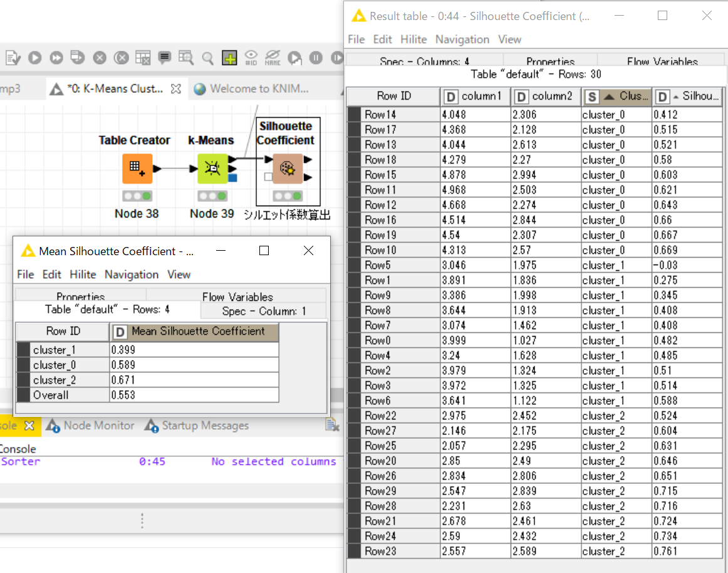This screenshot has width=728, height=573.
Task: Close the Console tab with its X
Action: click(x=29, y=426)
